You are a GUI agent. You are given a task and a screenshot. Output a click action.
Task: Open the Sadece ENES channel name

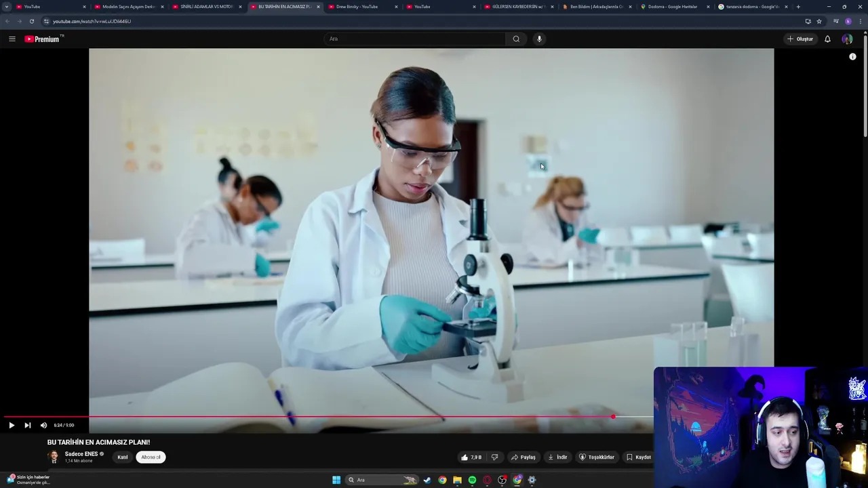click(x=81, y=454)
